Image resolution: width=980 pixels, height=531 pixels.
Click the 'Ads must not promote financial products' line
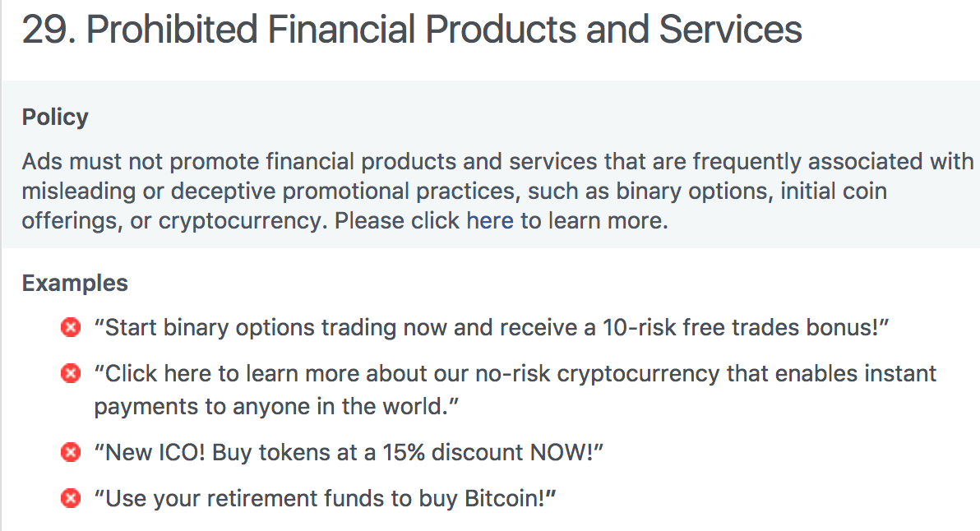point(497,162)
